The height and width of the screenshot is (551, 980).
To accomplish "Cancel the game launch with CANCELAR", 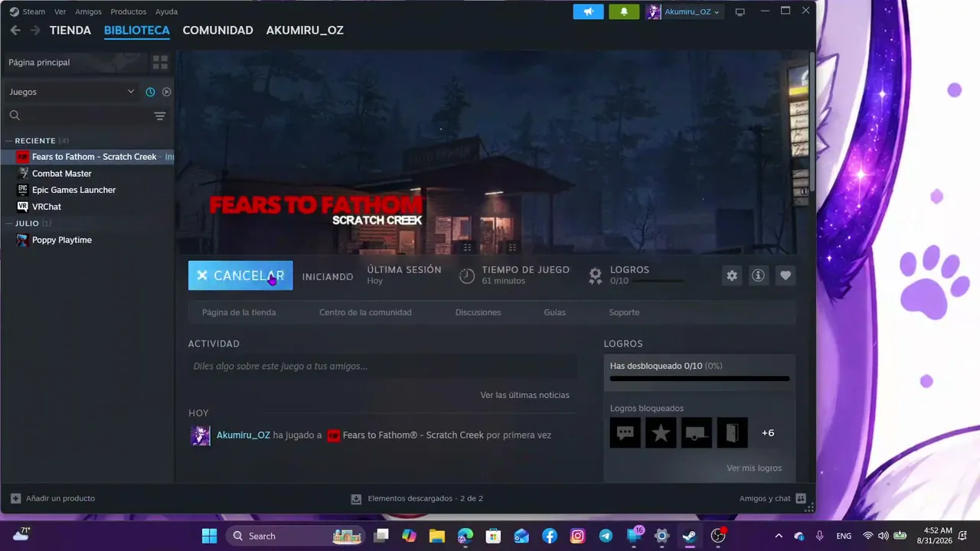I will [x=240, y=275].
